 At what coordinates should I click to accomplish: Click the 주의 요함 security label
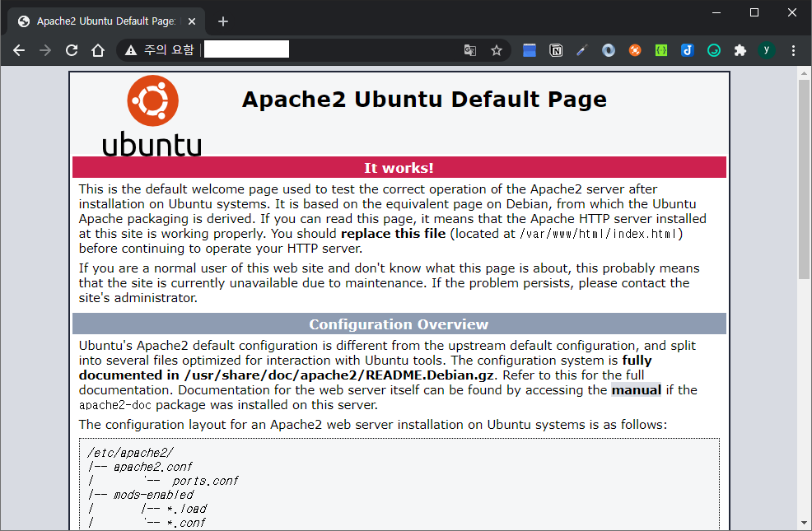click(169, 49)
